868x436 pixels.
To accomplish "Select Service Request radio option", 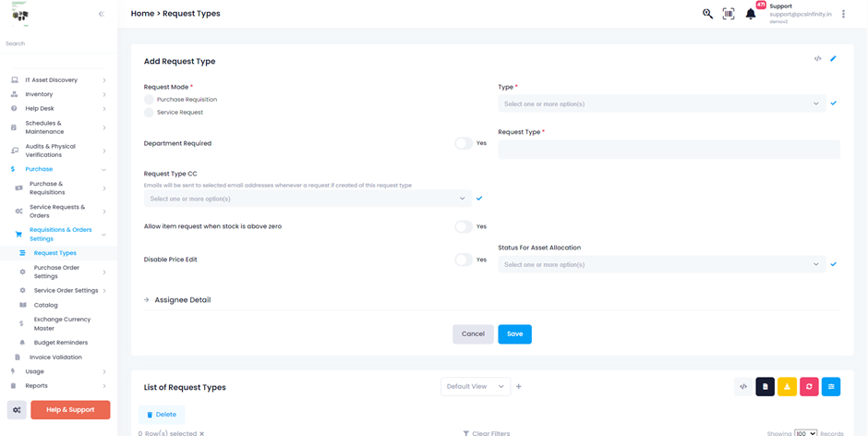I will click(149, 113).
